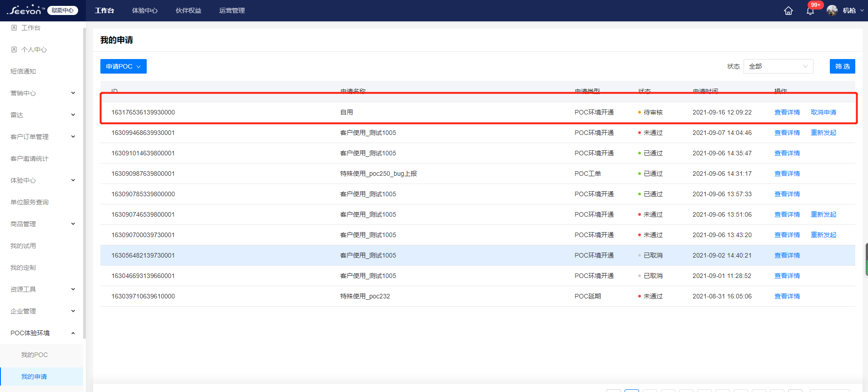The height and width of the screenshot is (392, 868).
Task: View details for application 163046693139660001
Action: click(787, 276)
